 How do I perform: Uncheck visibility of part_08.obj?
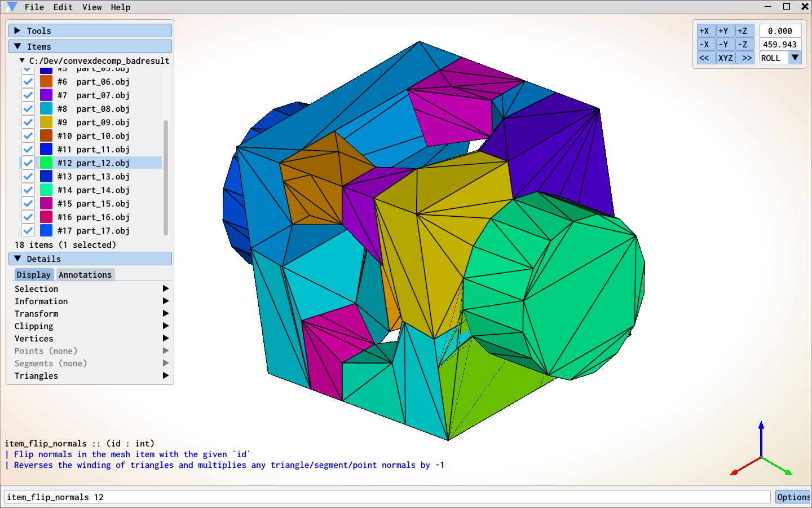(28, 109)
